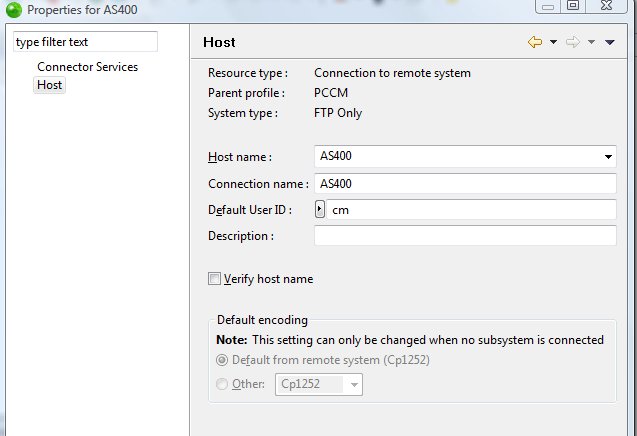Open the Cp1252 encoding dropdown
Viewport: 637px width, 436px height.
[319, 384]
